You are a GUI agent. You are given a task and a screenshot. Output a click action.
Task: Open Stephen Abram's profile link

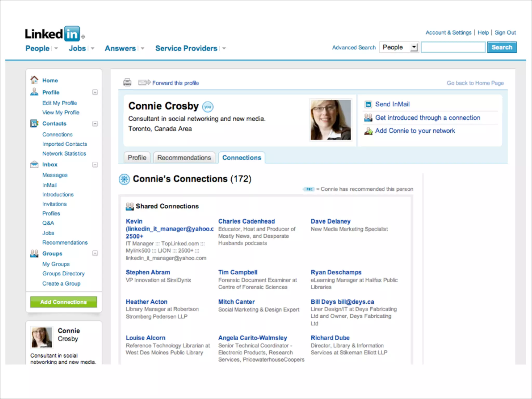point(148,272)
